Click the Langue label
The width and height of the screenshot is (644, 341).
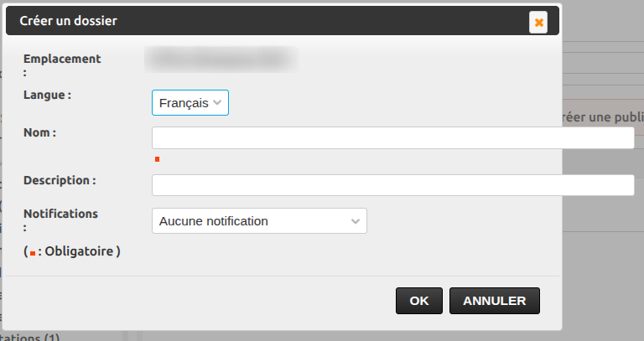click(x=47, y=96)
